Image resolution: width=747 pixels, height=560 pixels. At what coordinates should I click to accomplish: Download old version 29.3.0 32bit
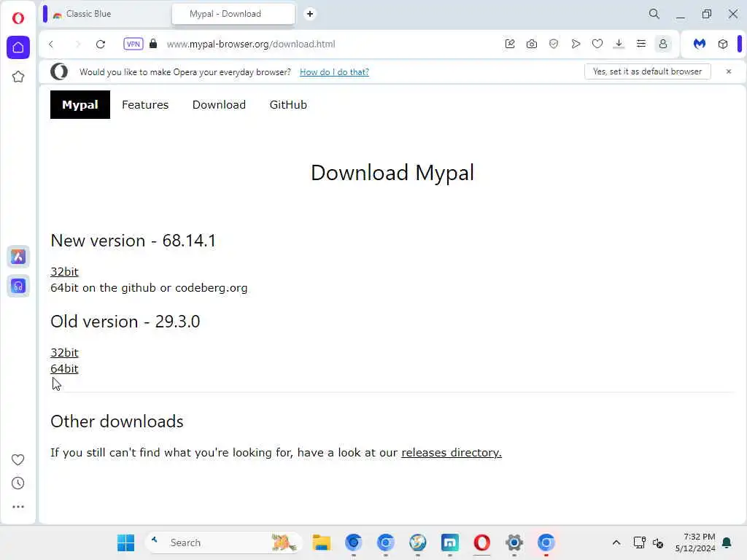coord(64,352)
